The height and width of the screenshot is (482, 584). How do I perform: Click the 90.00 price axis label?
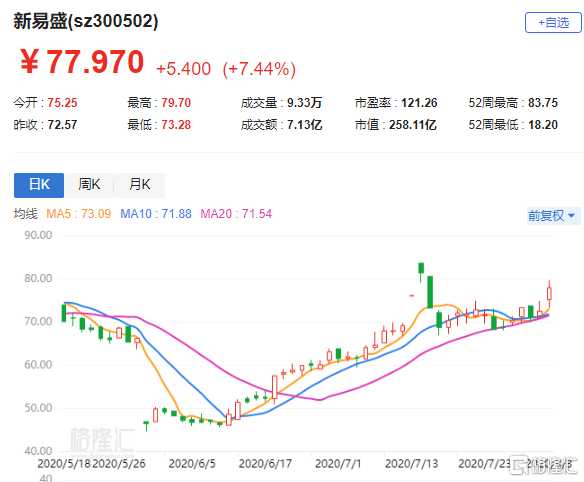(38, 235)
